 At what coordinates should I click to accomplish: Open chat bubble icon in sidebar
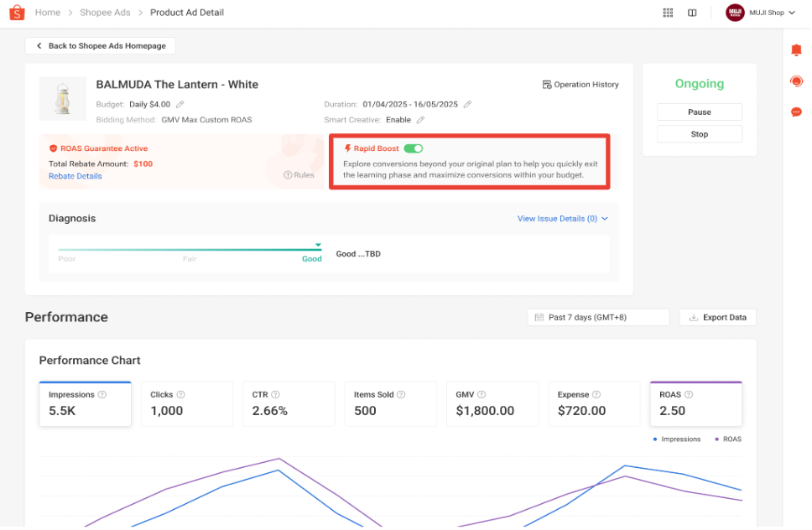pos(796,112)
